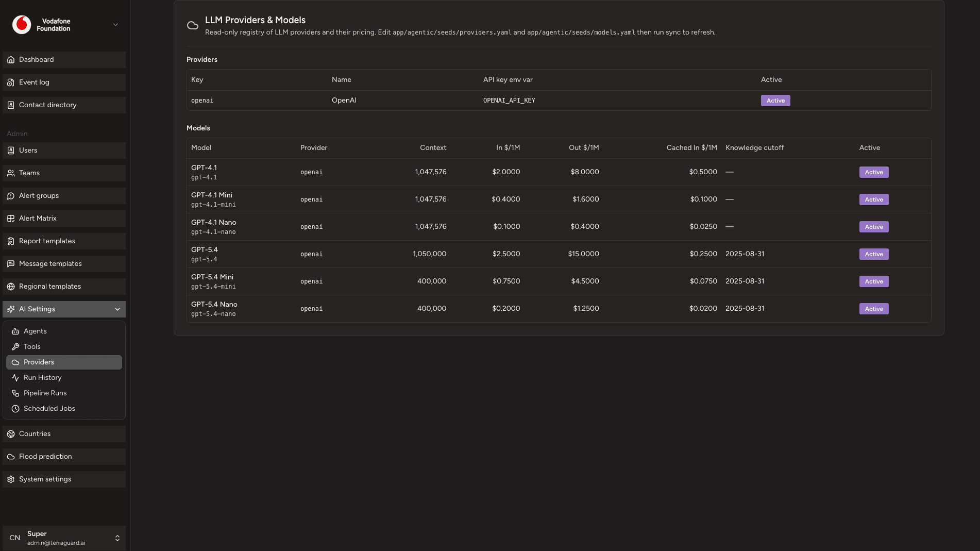Click the admin@terraguard.ai email text
This screenshot has height=551, width=980.
click(56, 543)
